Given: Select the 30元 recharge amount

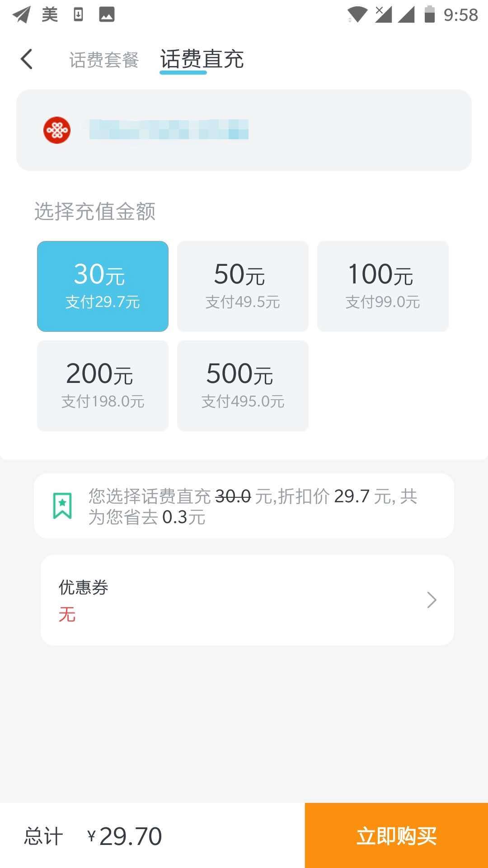Looking at the screenshot, I should click(x=103, y=286).
